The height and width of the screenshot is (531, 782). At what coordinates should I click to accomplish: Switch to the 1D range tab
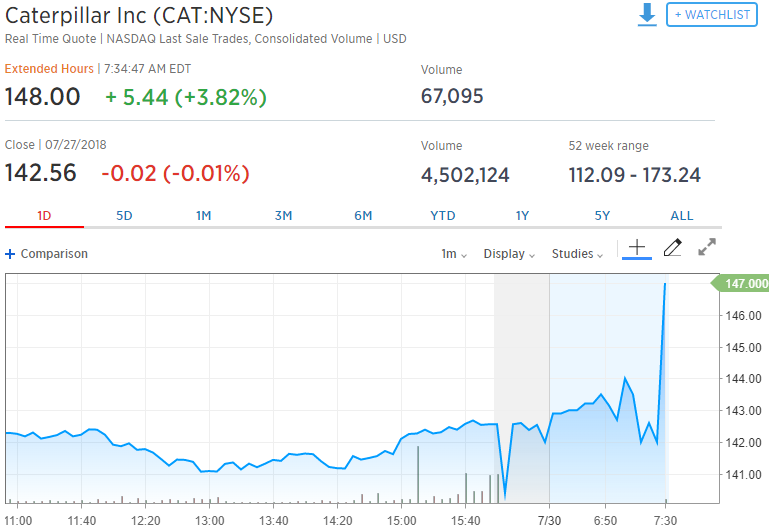[x=44, y=215]
